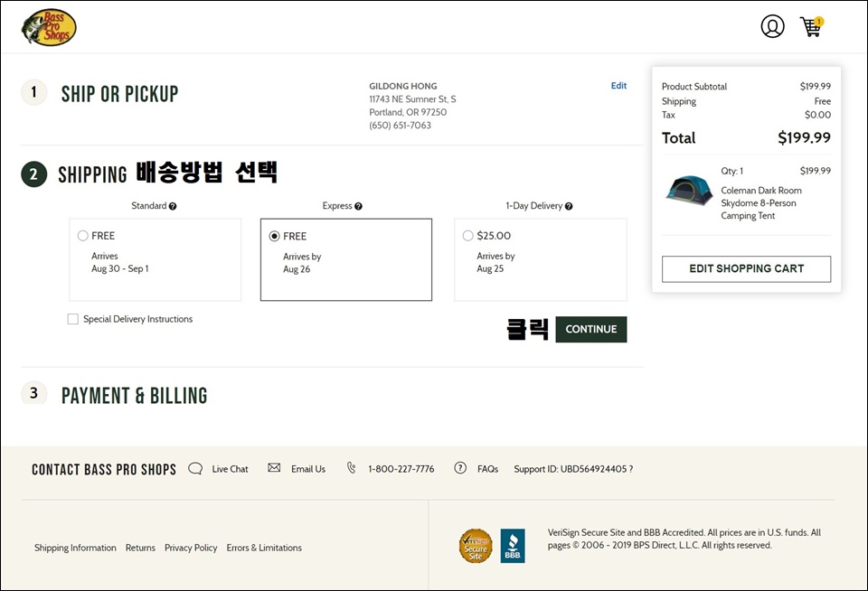Image resolution: width=868 pixels, height=591 pixels.
Task: Click the phone handset icon
Action: (x=351, y=468)
